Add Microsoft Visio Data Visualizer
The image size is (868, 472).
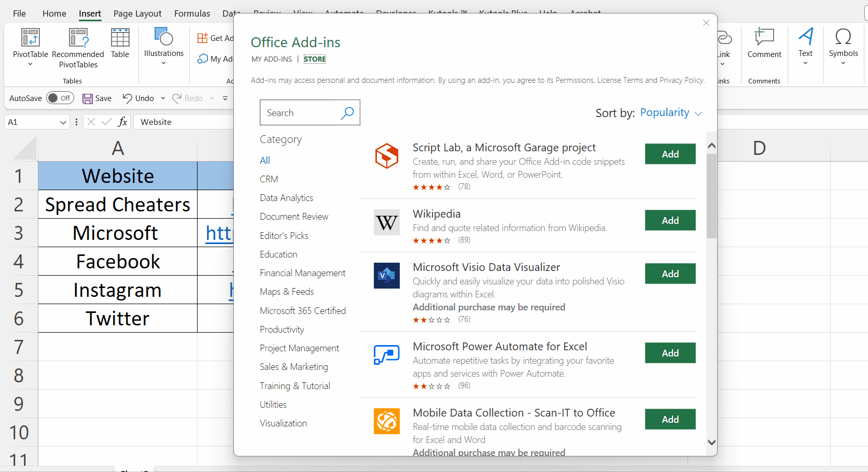coord(670,274)
